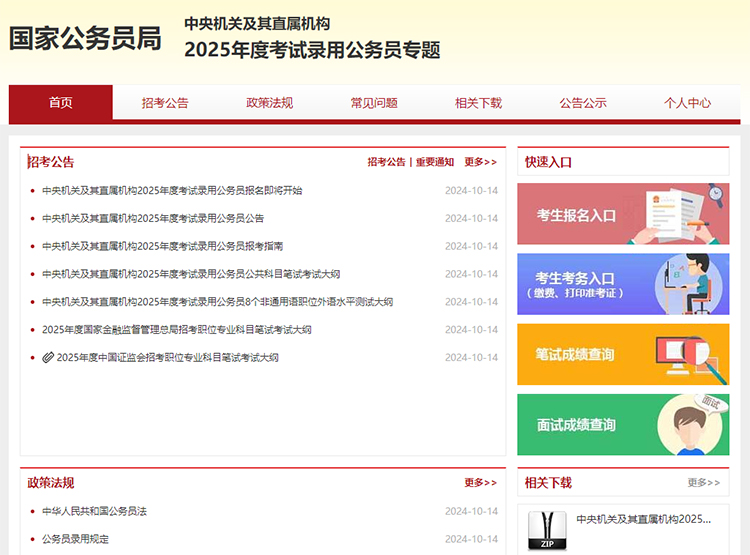Image resolution: width=750 pixels, height=555 pixels.
Task: Click the 中央机关及其直属机构2025 download title
Action: tap(644, 519)
